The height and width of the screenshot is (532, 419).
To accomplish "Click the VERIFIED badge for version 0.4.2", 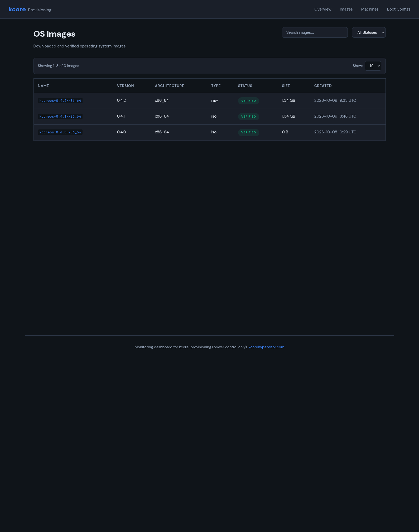I will click(248, 101).
